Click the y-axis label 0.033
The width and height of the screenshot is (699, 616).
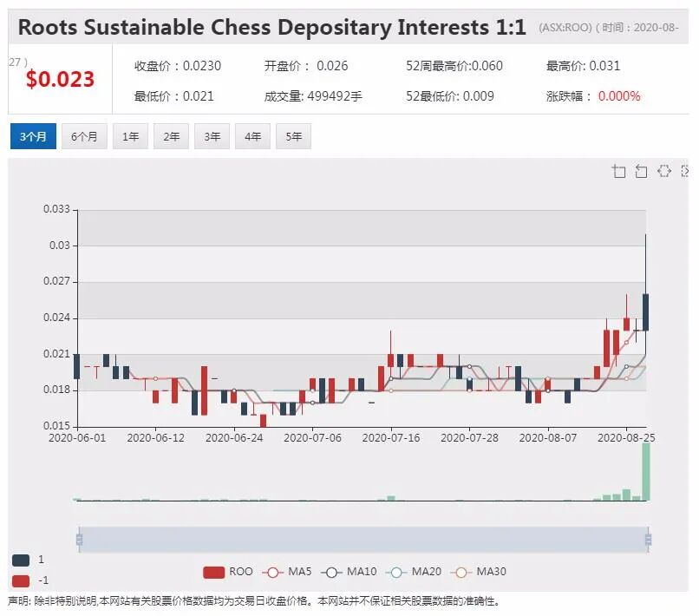pos(56,209)
